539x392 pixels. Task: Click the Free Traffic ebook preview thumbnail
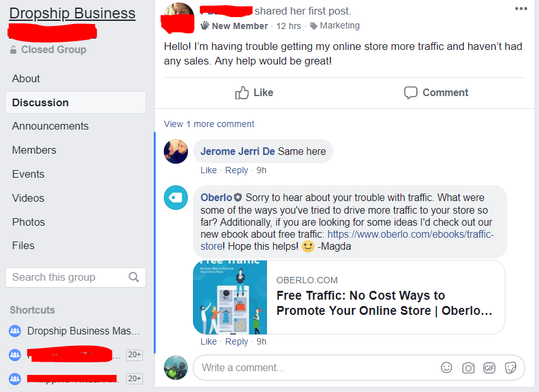(230, 297)
